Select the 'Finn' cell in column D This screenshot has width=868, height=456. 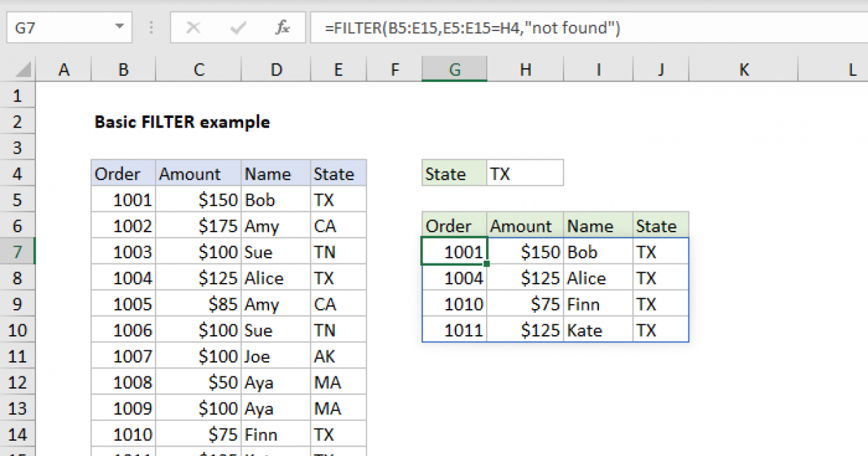tap(276, 434)
